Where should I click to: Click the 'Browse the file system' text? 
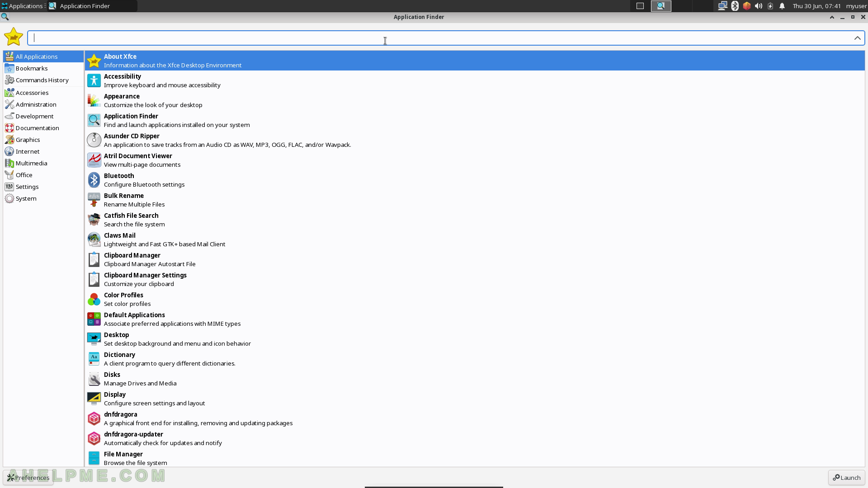[x=136, y=463]
